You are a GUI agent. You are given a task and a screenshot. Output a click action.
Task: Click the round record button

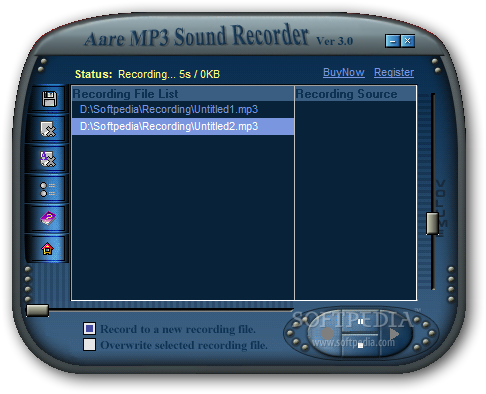(x=327, y=333)
